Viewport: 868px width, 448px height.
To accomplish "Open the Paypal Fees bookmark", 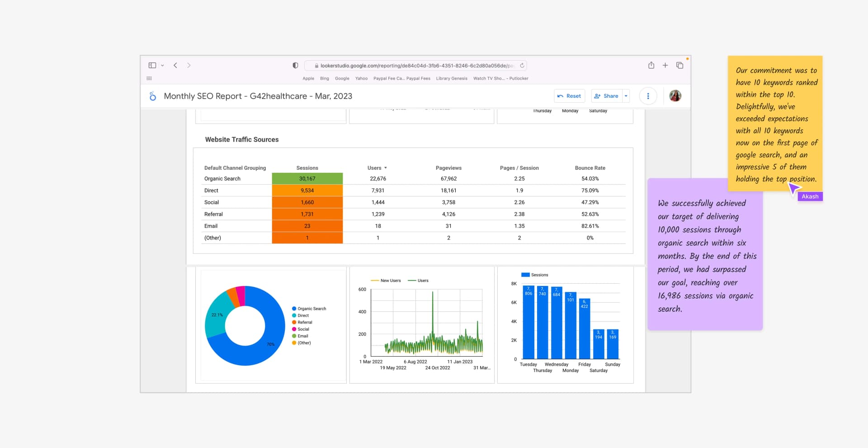I will click(x=418, y=78).
